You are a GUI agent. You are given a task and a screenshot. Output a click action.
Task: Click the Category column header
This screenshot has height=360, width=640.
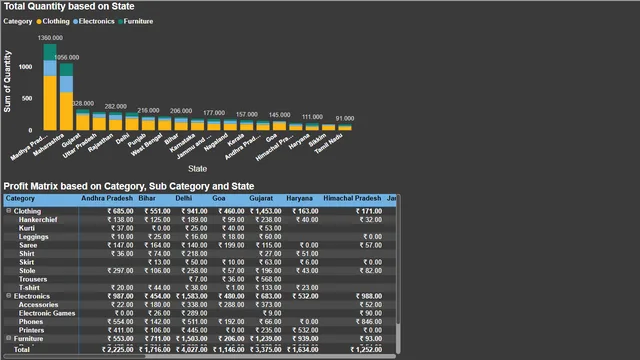point(20,198)
